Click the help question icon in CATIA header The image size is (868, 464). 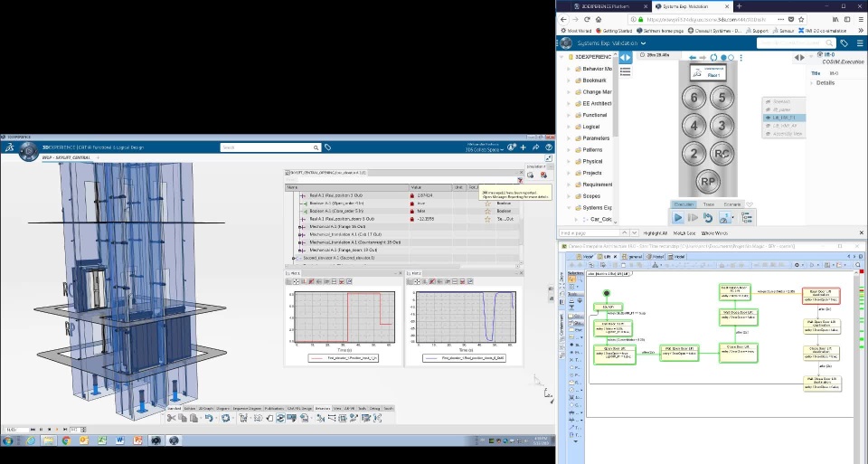click(x=549, y=147)
